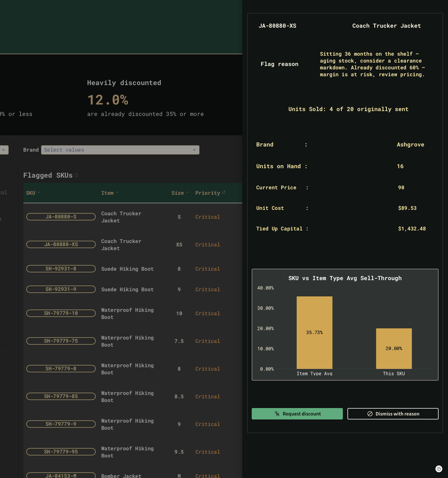
Task: Click the 12.0% heavily discounted value
Action: pyautogui.click(x=108, y=100)
